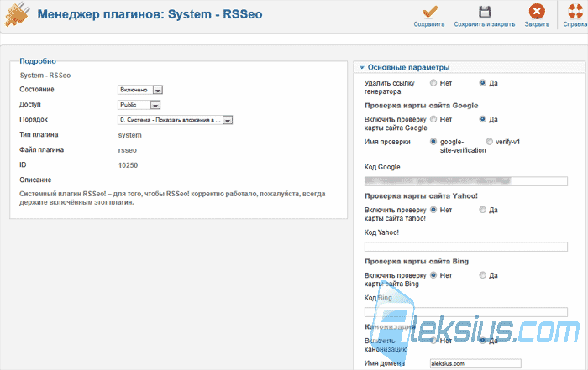Open the Порядок ordering dropdown
This screenshot has width=588, height=370.
click(176, 120)
